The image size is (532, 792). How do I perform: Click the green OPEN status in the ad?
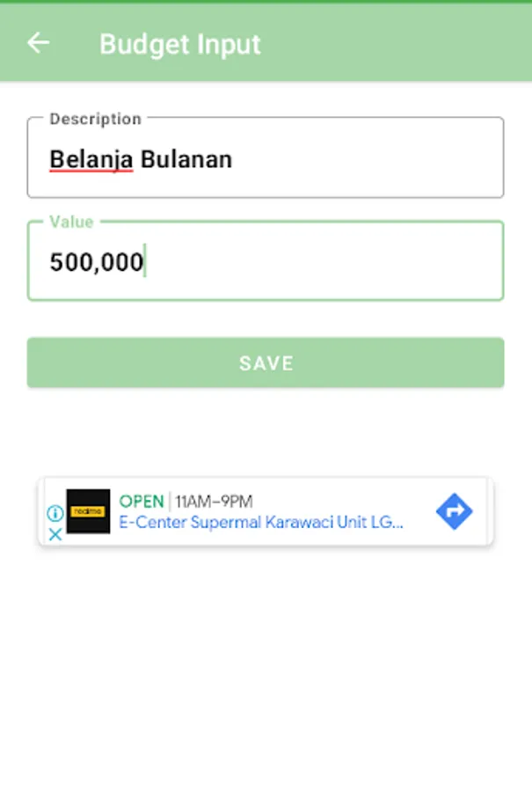[142, 502]
